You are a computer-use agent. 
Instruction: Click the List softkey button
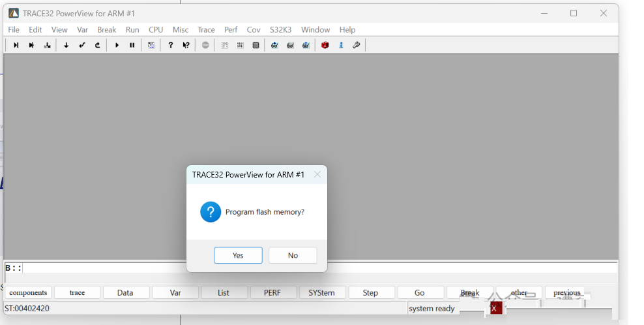click(x=224, y=292)
